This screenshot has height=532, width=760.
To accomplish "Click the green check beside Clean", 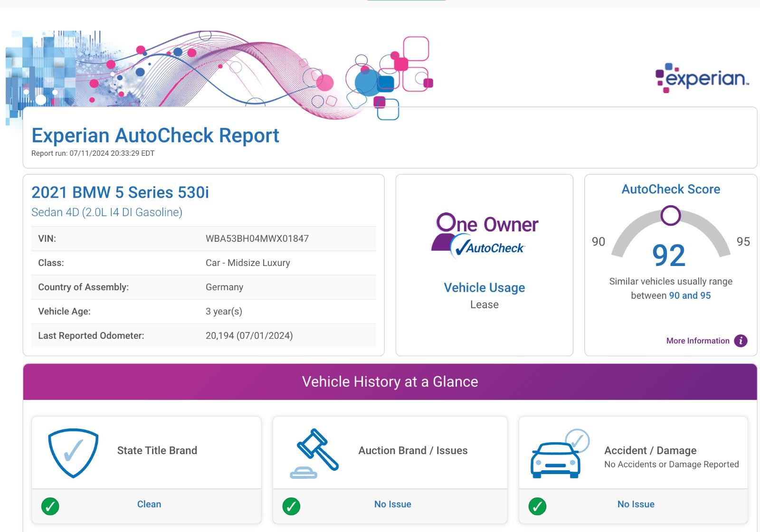I will tap(50, 506).
